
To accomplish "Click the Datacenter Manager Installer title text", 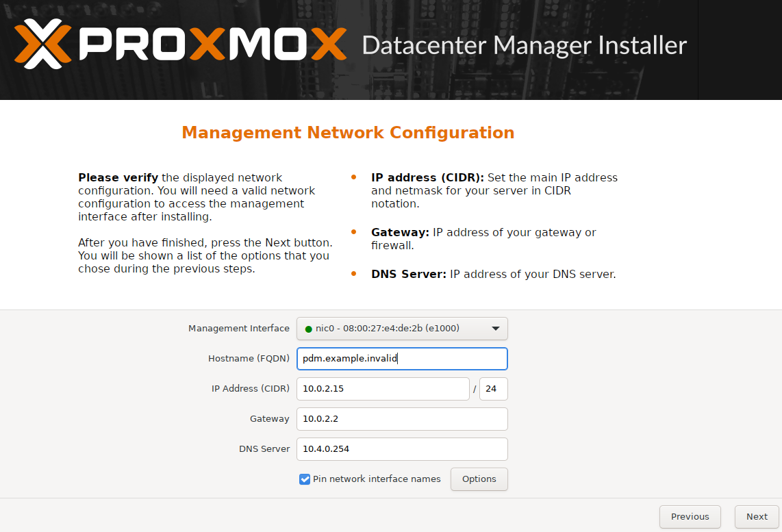I will 524,45.
